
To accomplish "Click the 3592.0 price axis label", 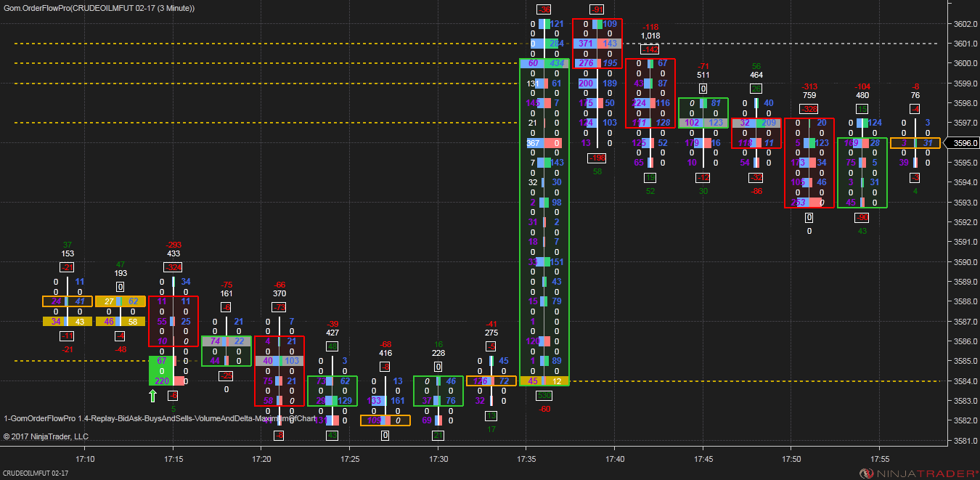I will [965, 222].
